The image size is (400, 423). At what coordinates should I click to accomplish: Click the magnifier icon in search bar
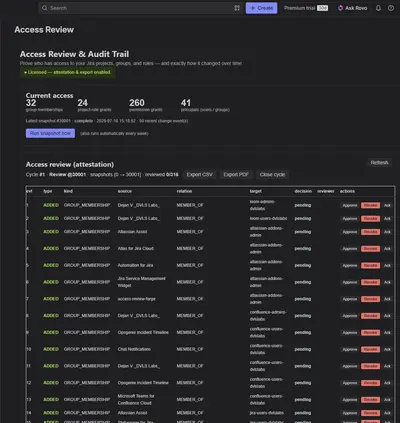pos(45,8)
